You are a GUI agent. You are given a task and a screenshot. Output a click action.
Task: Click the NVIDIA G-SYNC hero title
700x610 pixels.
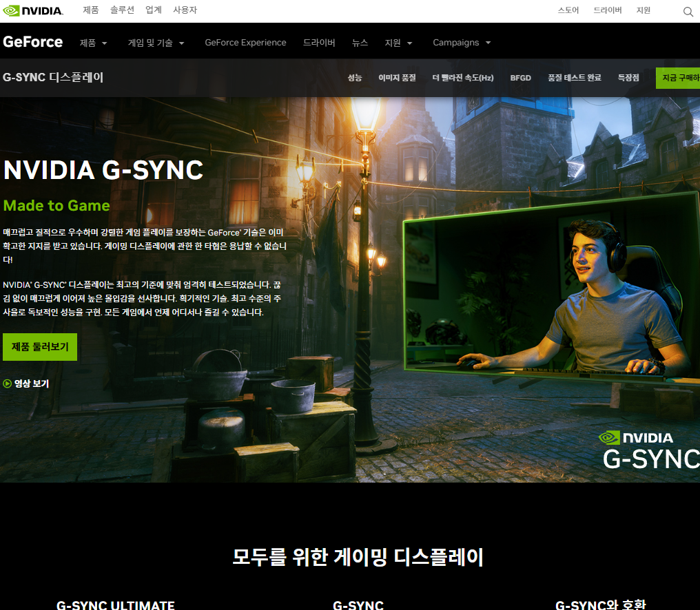point(103,170)
